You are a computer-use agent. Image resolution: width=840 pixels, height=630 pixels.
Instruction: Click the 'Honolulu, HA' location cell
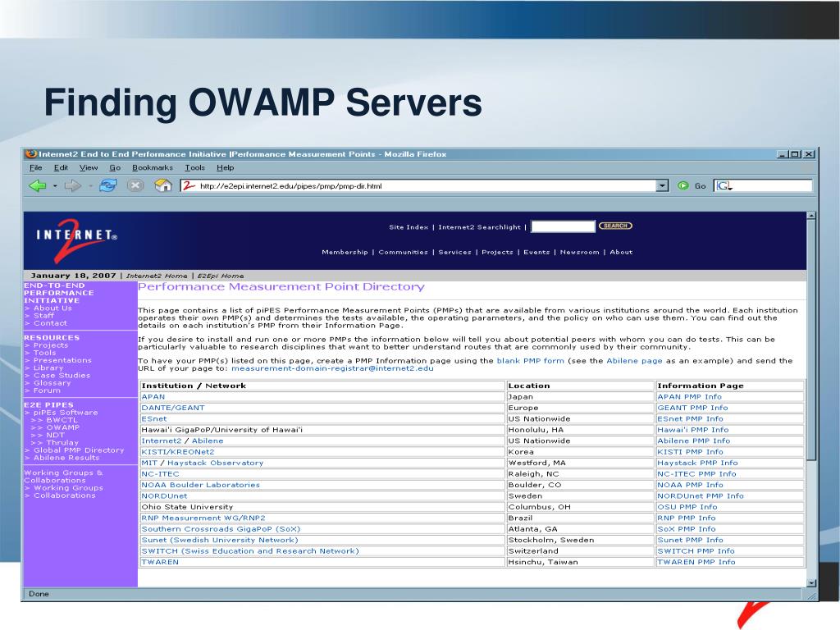tap(580, 430)
